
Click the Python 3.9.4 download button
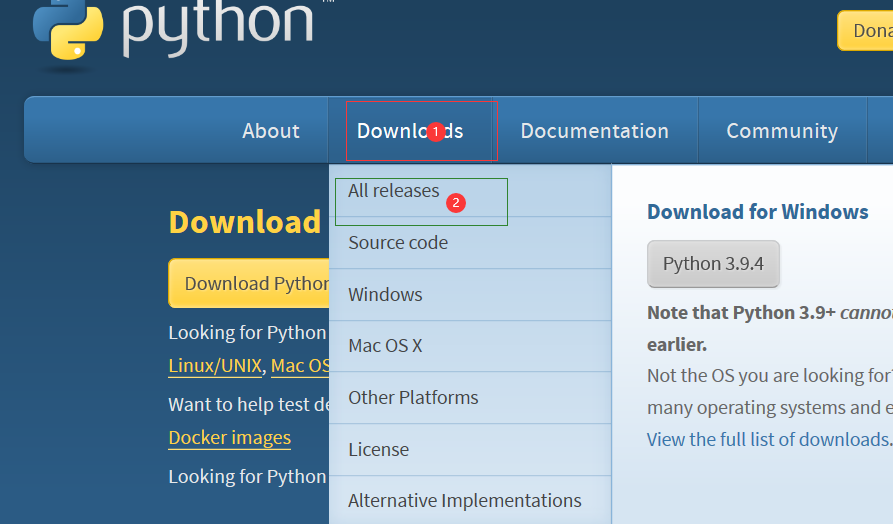[x=713, y=264]
